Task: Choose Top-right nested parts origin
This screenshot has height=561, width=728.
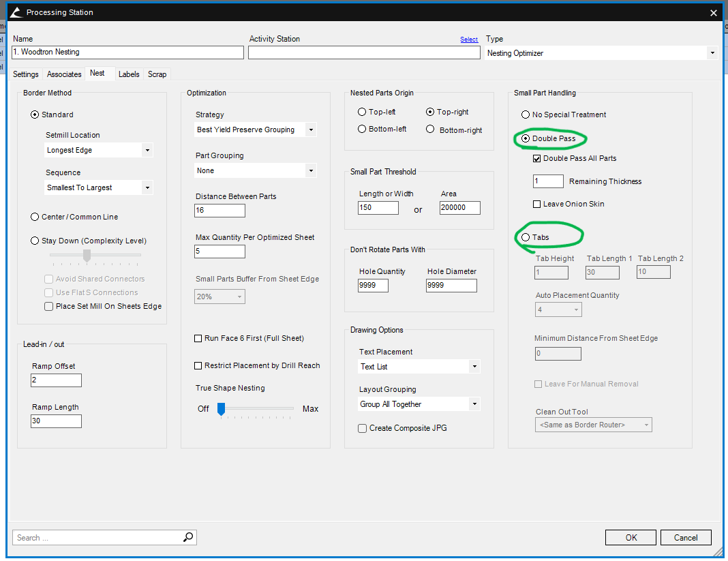Action: pyautogui.click(x=430, y=112)
